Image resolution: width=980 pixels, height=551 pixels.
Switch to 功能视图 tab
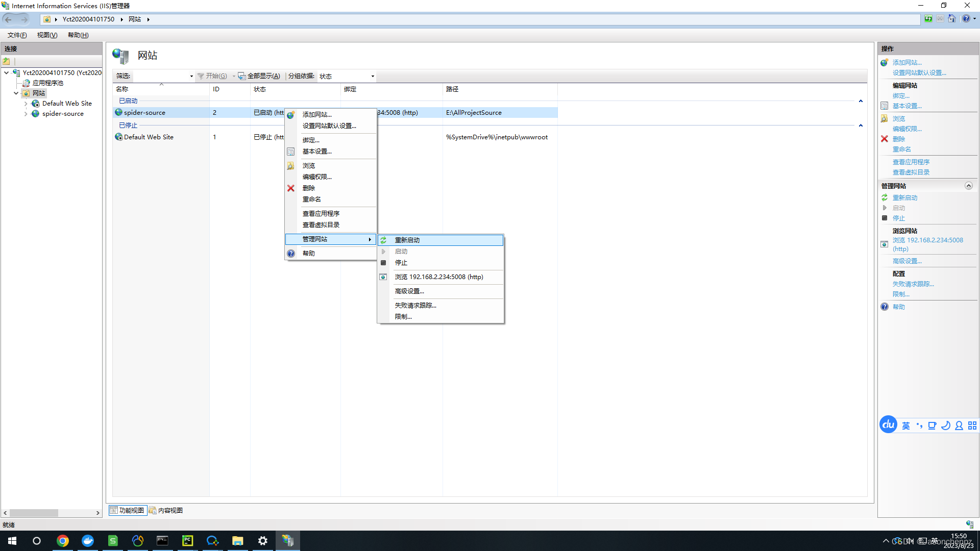[128, 511]
